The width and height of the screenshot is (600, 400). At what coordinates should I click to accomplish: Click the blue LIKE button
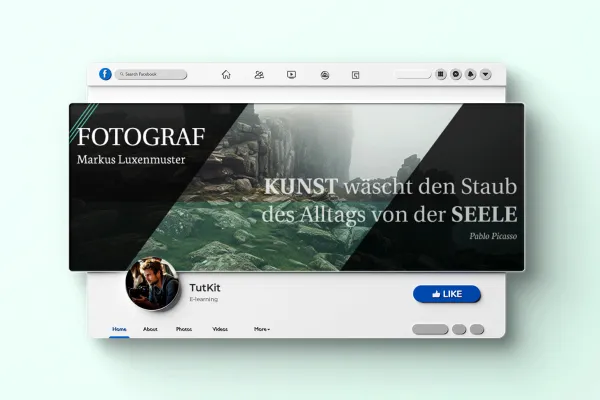coord(447,294)
